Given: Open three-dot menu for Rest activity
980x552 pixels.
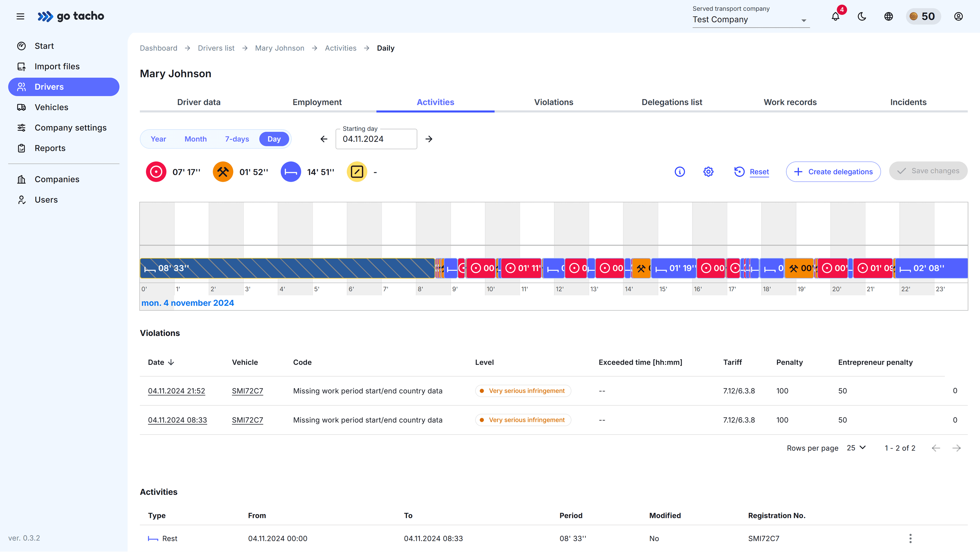Looking at the screenshot, I should point(910,538).
